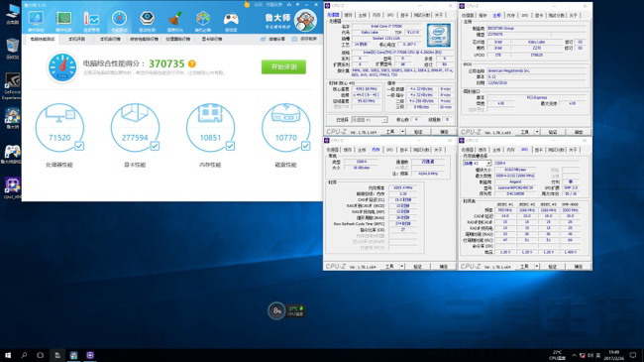Click 验证 button in processor CPU-Z window
Viewport: 644px width, 362px height.
418,132
